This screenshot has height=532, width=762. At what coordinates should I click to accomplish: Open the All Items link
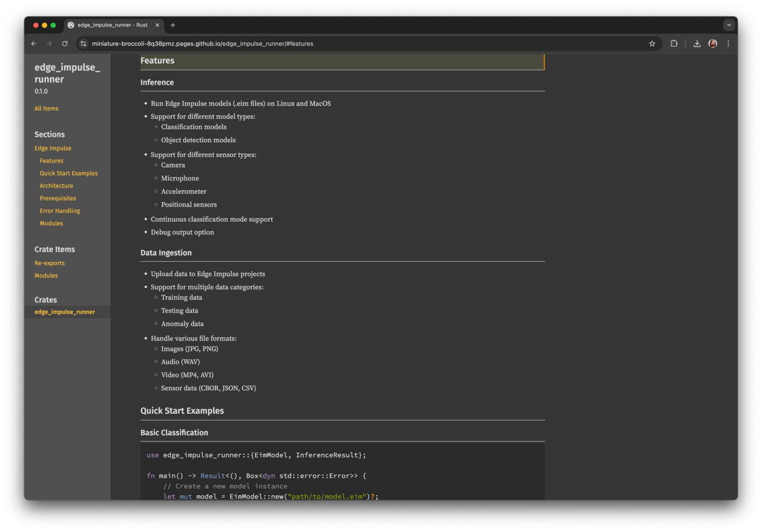[46, 109]
